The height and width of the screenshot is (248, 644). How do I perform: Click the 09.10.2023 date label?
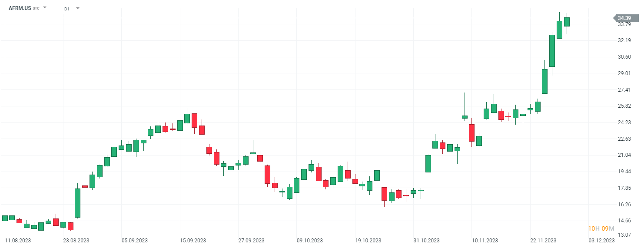coord(310,240)
